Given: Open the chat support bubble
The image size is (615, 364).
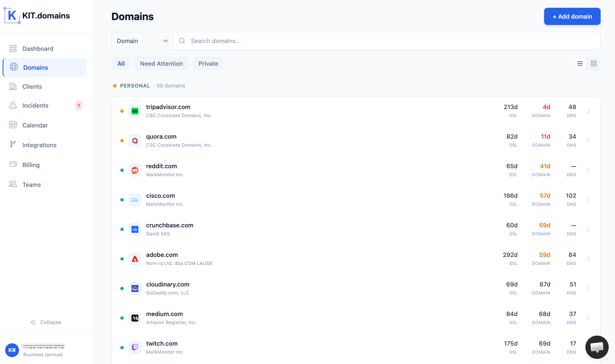Looking at the screenshot, I should click(x=597, y=347).
